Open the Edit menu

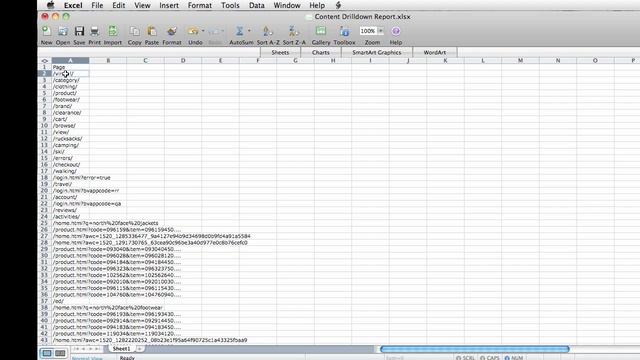tap(119, 5)
